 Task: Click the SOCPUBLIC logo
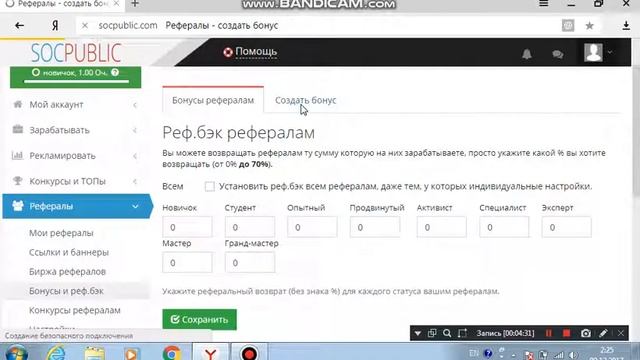coord(76,53)
